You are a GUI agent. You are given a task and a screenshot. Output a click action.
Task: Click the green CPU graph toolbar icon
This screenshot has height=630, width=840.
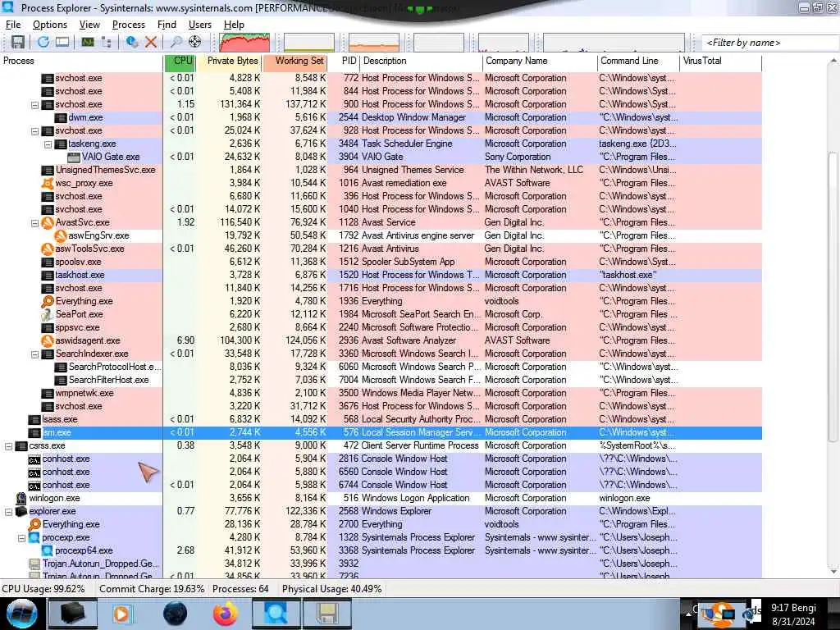88,42
